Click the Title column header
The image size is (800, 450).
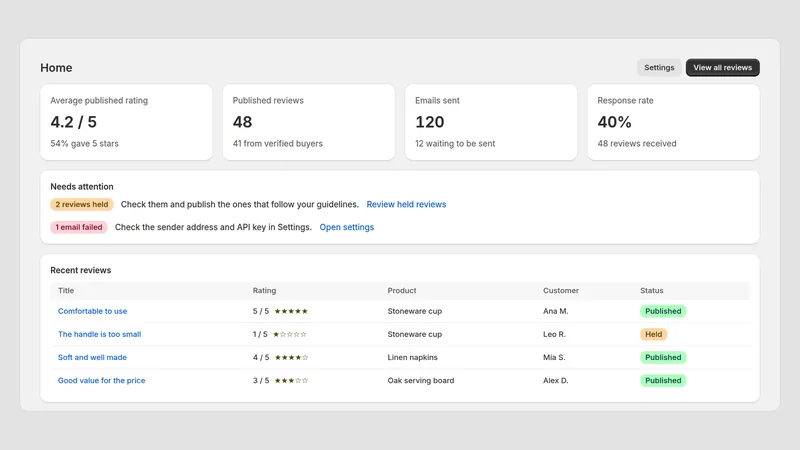(x=66, y=290)
